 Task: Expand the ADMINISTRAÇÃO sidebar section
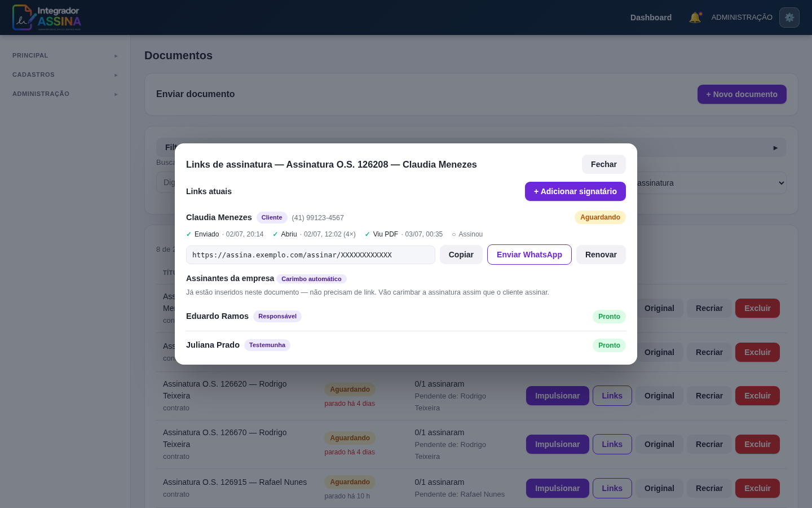tap(65, 94)
